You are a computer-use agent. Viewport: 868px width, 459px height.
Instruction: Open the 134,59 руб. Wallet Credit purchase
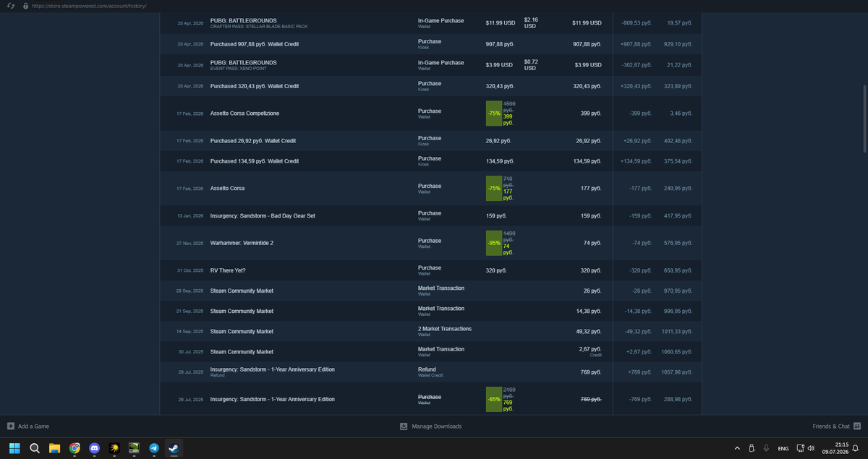click(431, 161)
